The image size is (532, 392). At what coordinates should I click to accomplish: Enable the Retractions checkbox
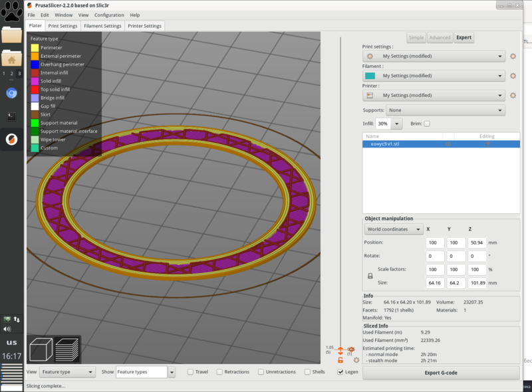220,372
